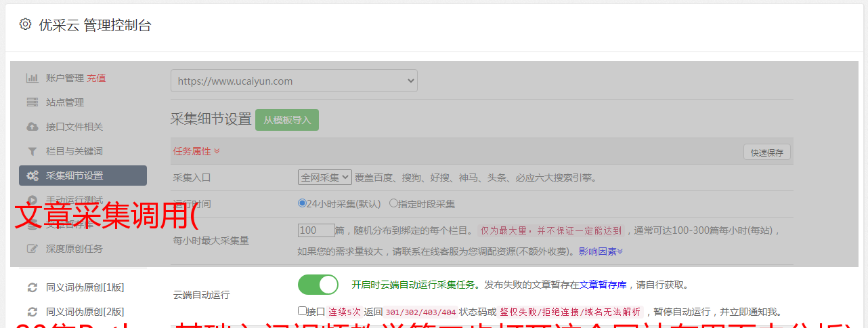Click the 优采云 管理控制台 title
Screen dimensions: 868x328
(95, 25)
